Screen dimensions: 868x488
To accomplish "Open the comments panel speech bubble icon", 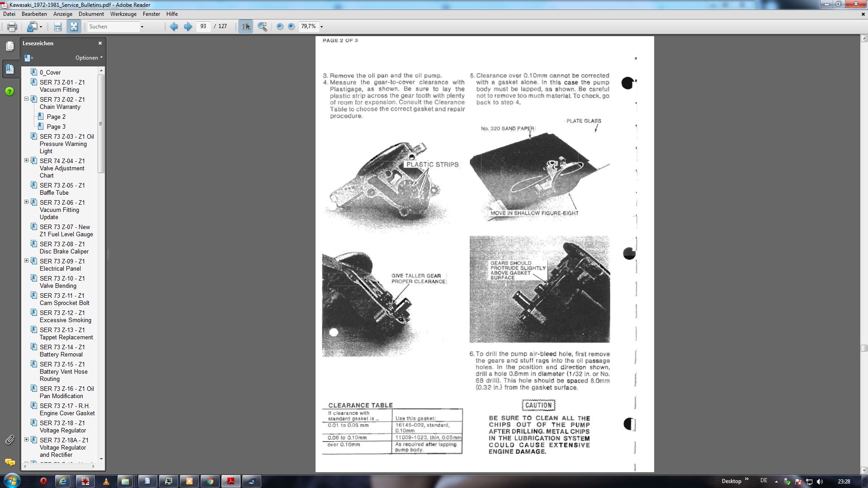I will click(x=9, y=462).
